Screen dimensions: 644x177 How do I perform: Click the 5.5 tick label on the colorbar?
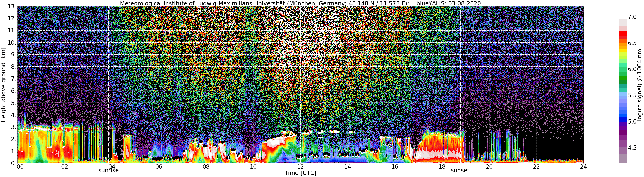pos(632,95)
